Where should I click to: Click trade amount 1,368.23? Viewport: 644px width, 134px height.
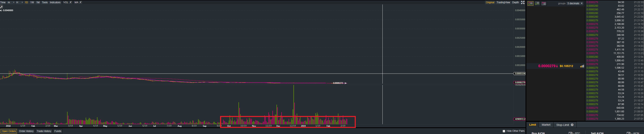pos(619,119)
